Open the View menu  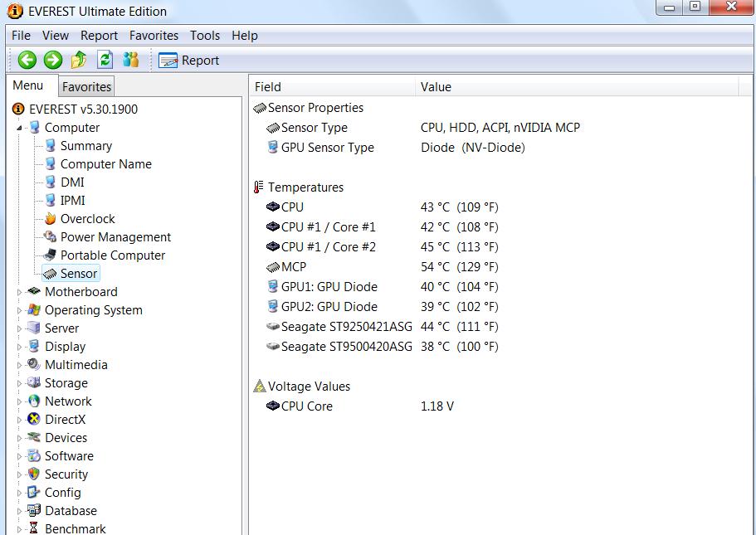(x=56, y=36)
